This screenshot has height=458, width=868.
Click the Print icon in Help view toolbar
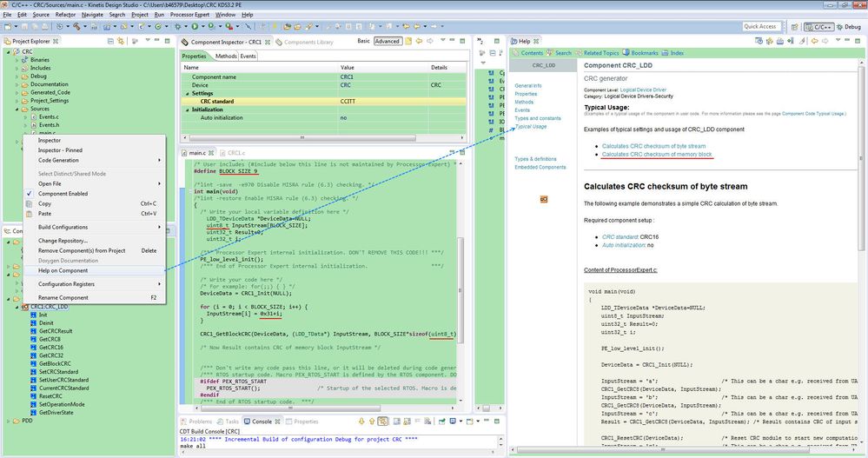(780, 41)
